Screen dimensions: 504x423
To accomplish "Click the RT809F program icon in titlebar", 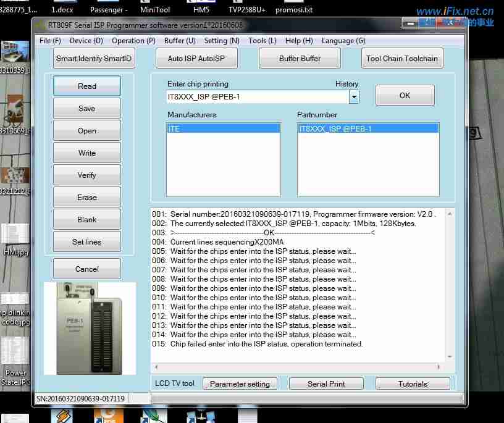I will [x=38, y=25].
